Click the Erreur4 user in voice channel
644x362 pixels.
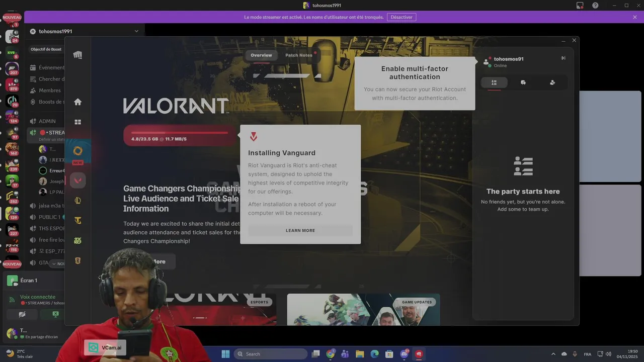[52, 170]
